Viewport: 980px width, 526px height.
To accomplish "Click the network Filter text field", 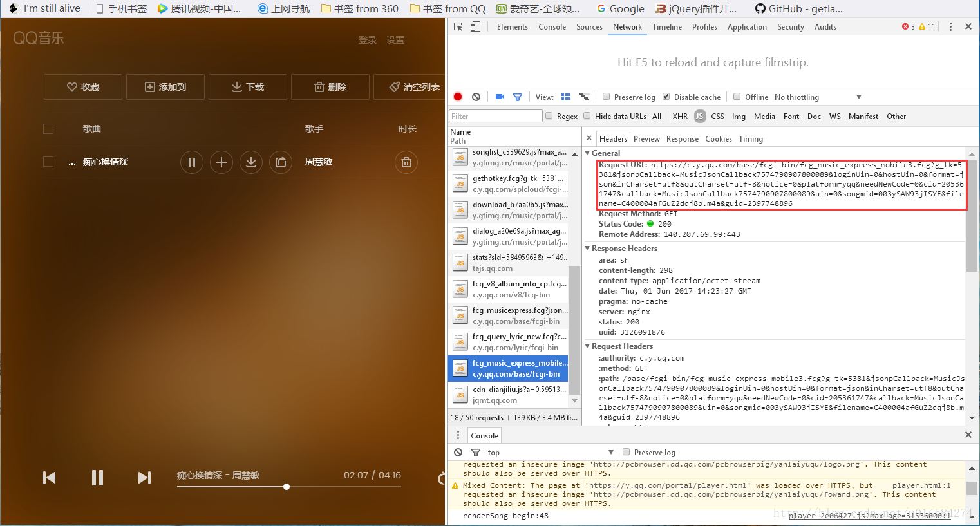I will click(x=495, y=116).
